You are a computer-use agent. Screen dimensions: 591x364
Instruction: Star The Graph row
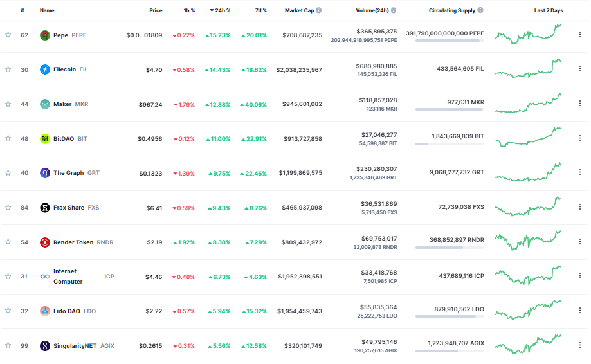8,173
